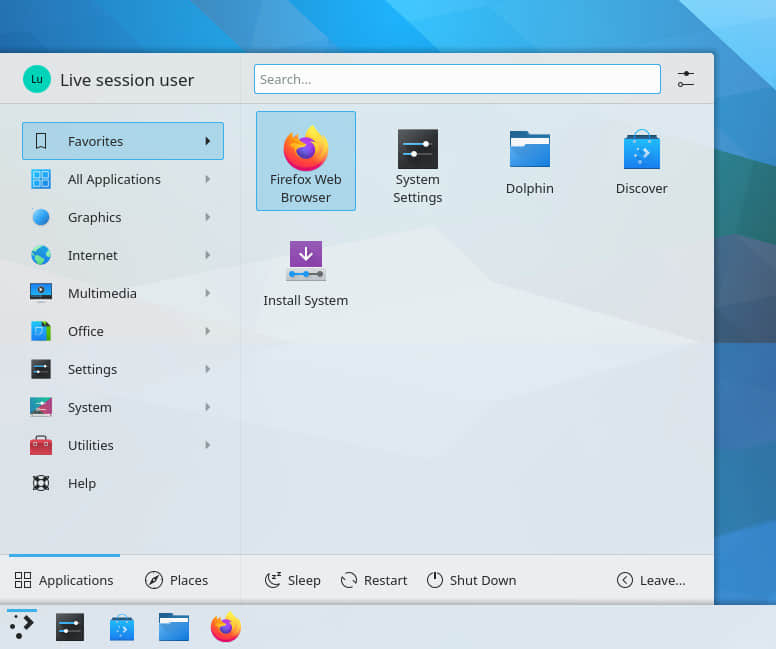
Task: Toggle the application launcher taskbar button
Action: pyautogui.click(x=22, y=627)
